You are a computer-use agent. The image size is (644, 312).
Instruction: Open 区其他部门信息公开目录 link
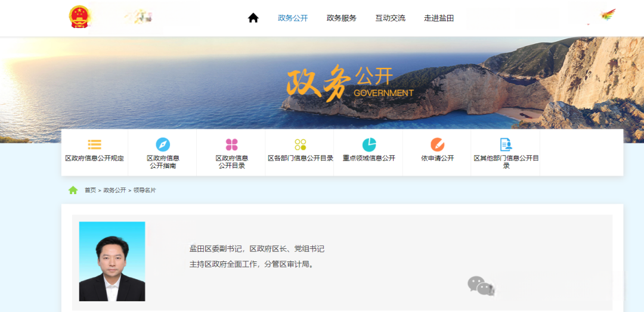coord(506,162)
